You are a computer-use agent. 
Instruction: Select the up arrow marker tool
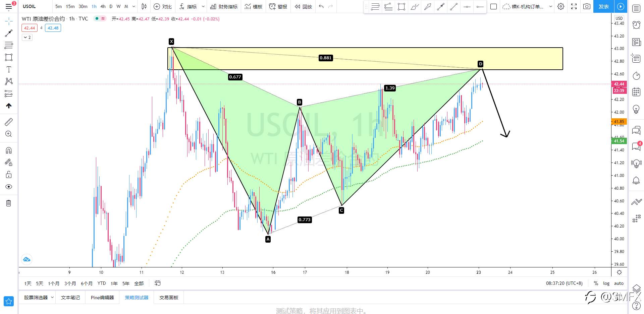[9, 106]
